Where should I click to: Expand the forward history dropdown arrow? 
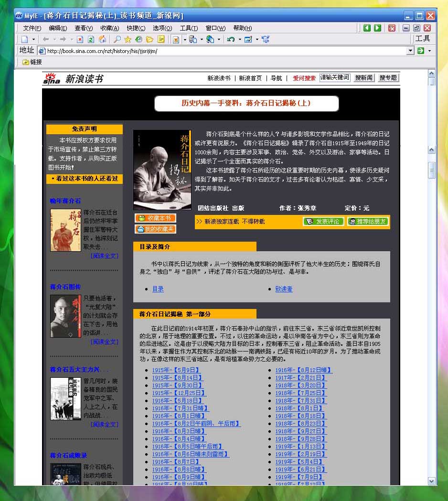tap(72, 39)
